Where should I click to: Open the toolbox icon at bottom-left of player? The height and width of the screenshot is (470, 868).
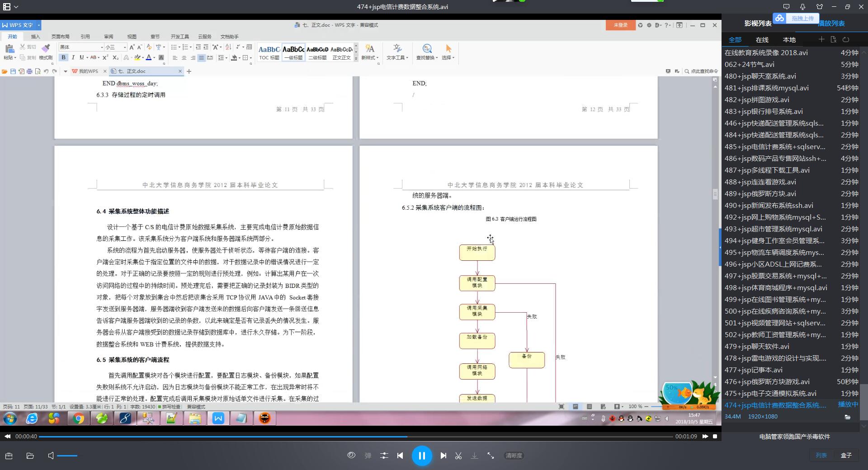click(9, 456)
